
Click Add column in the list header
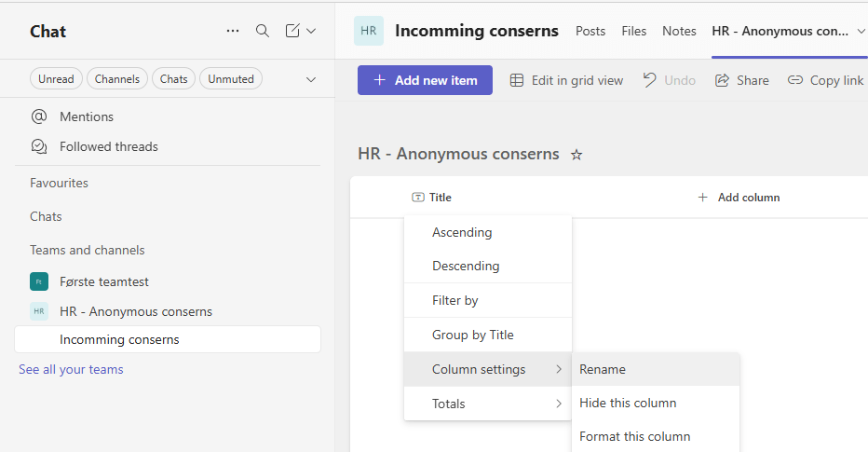pyautogui.click(x=739, y=198)
